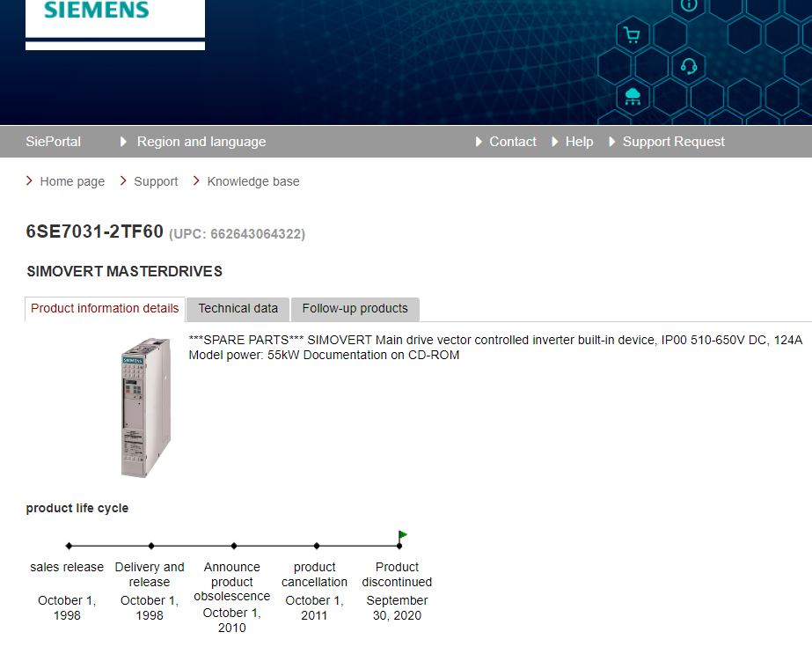This screenshot has height=654, width=812.
Task: Select the Product information details tab
Action: [x=105, y=309]
